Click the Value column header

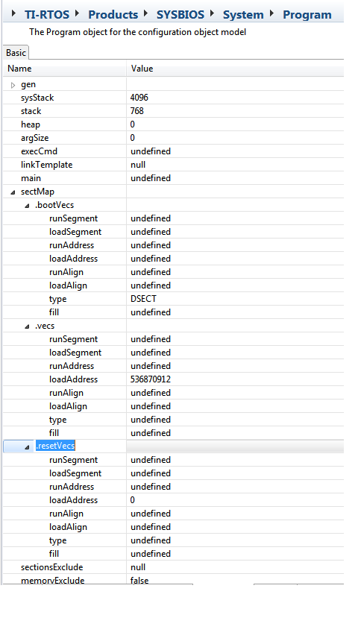pos(235,69)
